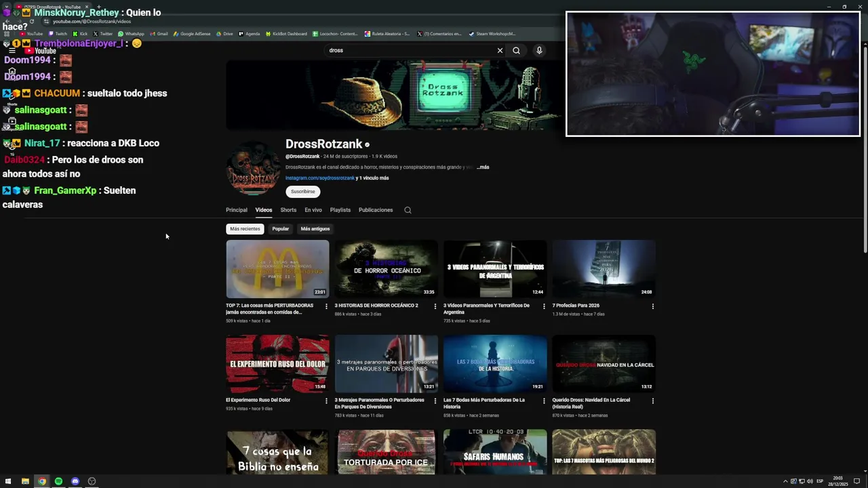Activate voice search microphone icon

click(x=539, y=50)
